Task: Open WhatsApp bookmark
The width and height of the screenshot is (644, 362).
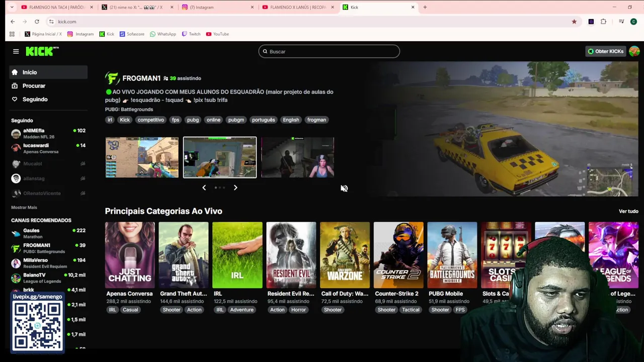Action: [163, 34]
